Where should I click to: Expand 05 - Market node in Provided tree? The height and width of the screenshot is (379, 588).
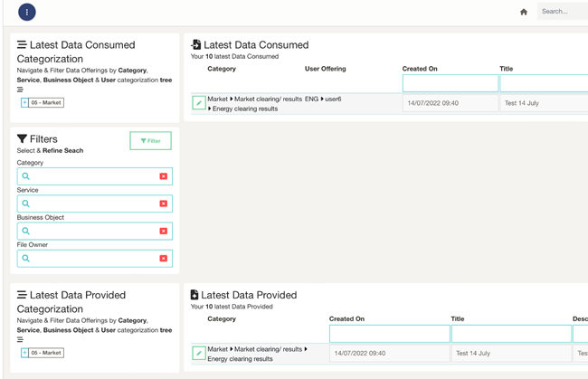click(x=24, y=353)
